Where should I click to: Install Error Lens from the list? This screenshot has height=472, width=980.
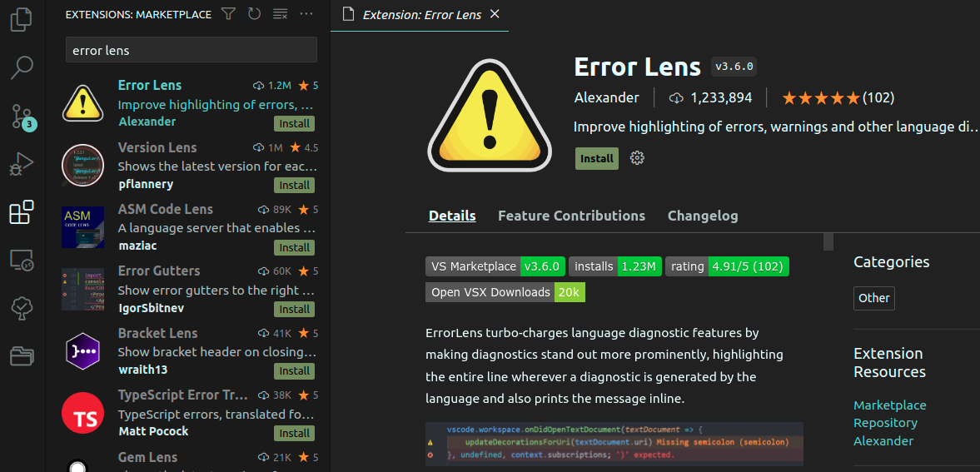point(295,123)
